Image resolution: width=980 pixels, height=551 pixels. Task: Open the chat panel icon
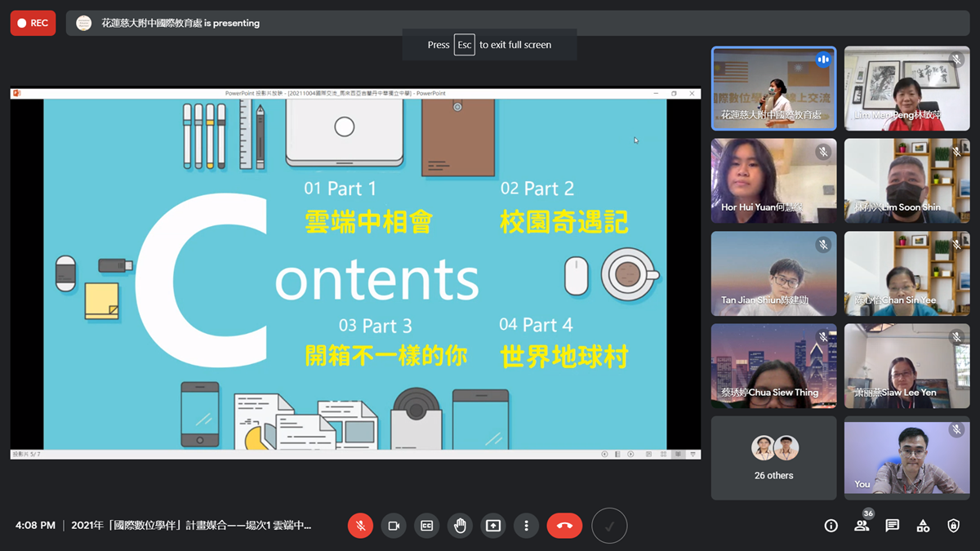click(x=893, y=526)
